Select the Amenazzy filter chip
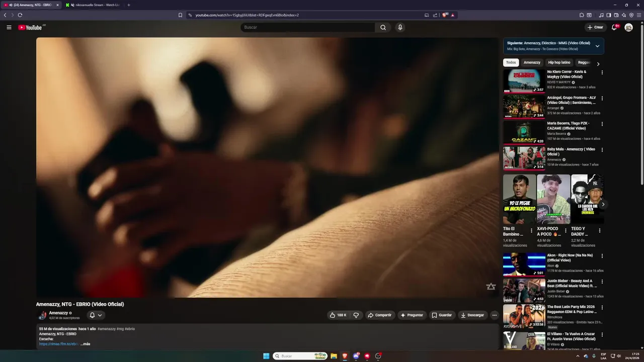 tap(532, 62)
